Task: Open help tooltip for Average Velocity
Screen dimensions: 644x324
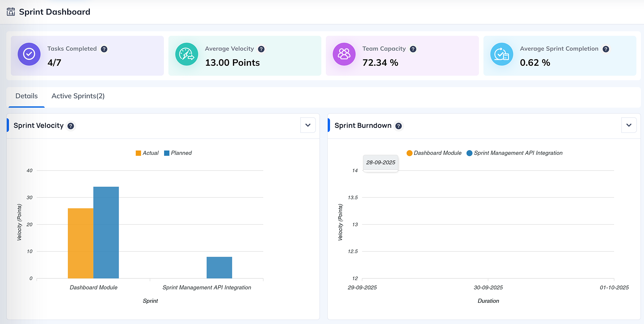Action: click(261, 49)
